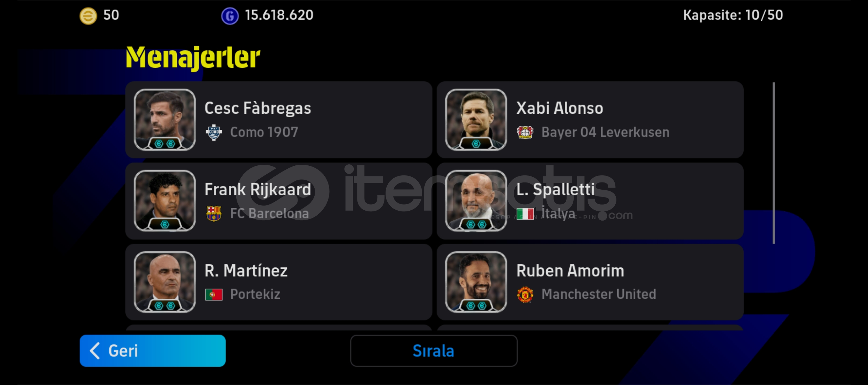Click the Kapasite 10/50 capacity indicator
The height and width of the screenshot is (385, 868).
click(733, 15)
